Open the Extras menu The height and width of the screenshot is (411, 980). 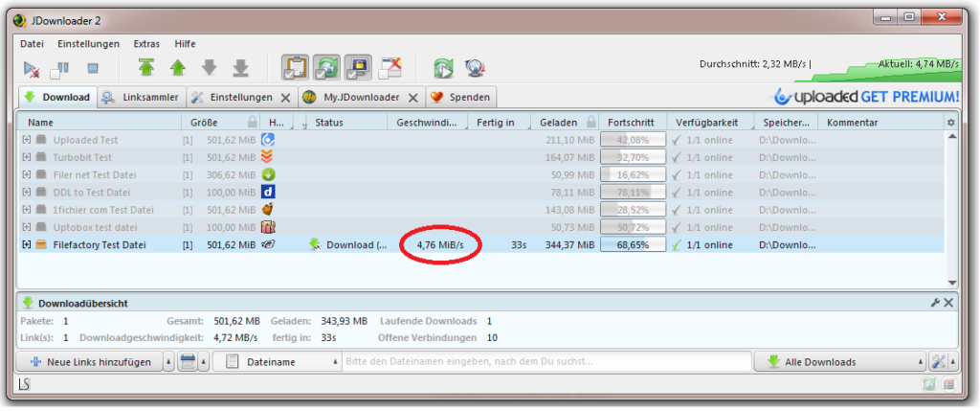(146, 44)
